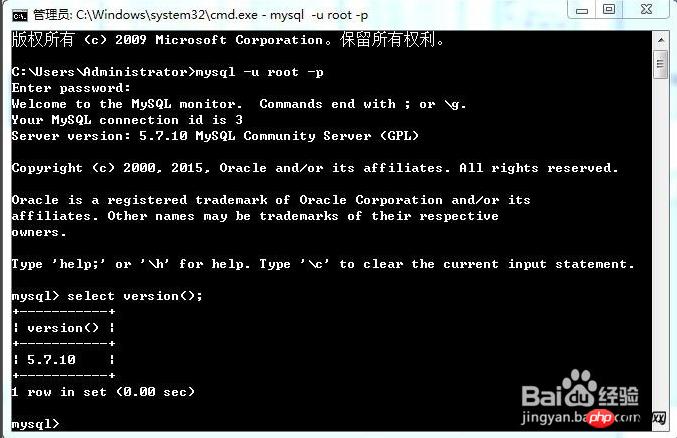Minimize the command prompt window
677x438 pixels.
[582, 10]
